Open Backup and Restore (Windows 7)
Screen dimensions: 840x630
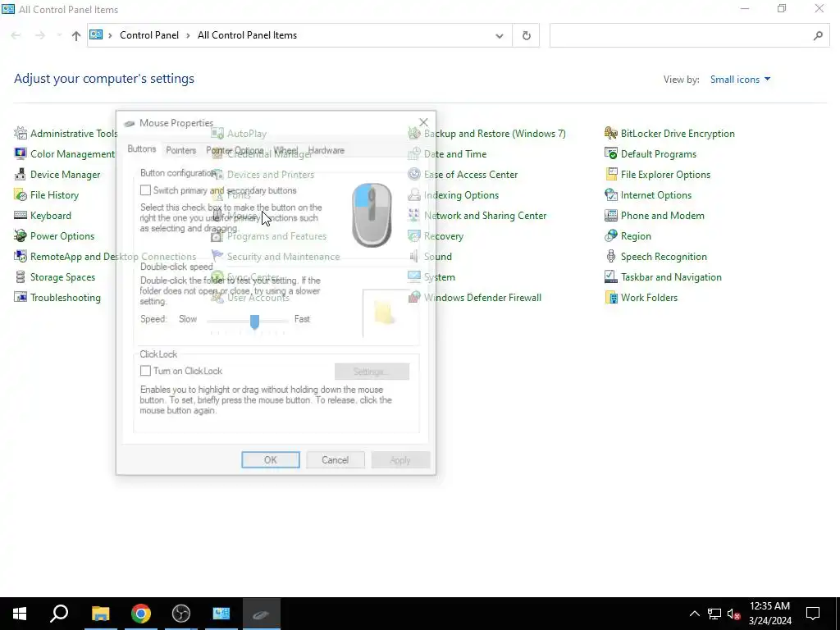[x=495, y=134]
